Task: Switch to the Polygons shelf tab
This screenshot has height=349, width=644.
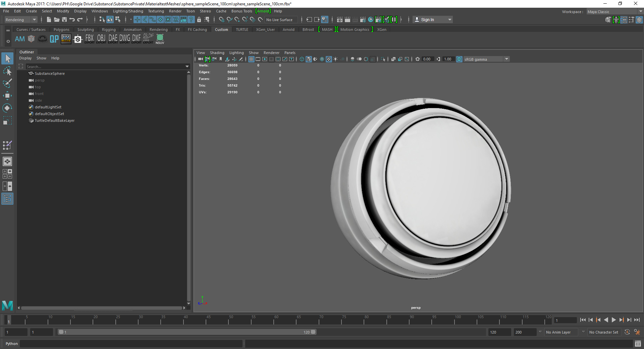Action: point(61,30)
